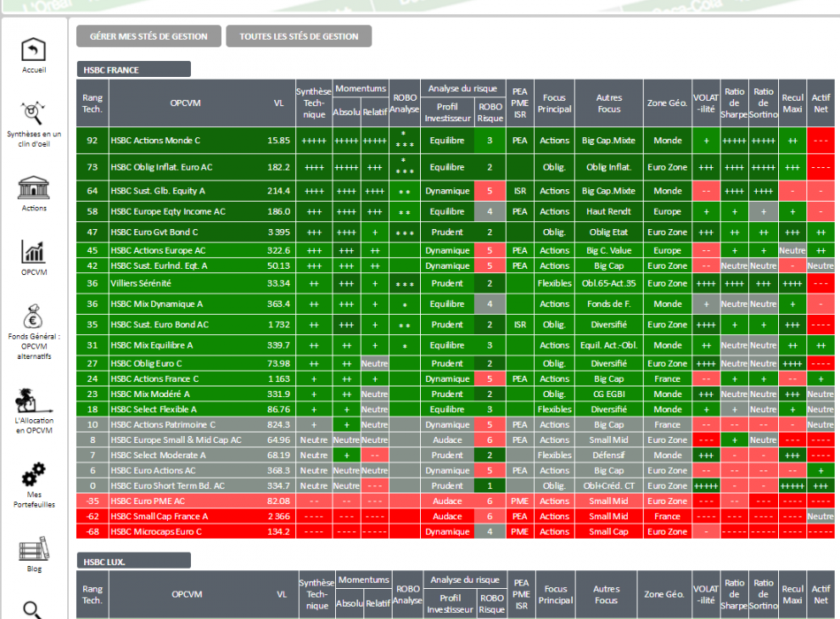This screenshot has height=619, width=840.
Task: Click Relatif momentum header in HSBC France
Action: 375,112
